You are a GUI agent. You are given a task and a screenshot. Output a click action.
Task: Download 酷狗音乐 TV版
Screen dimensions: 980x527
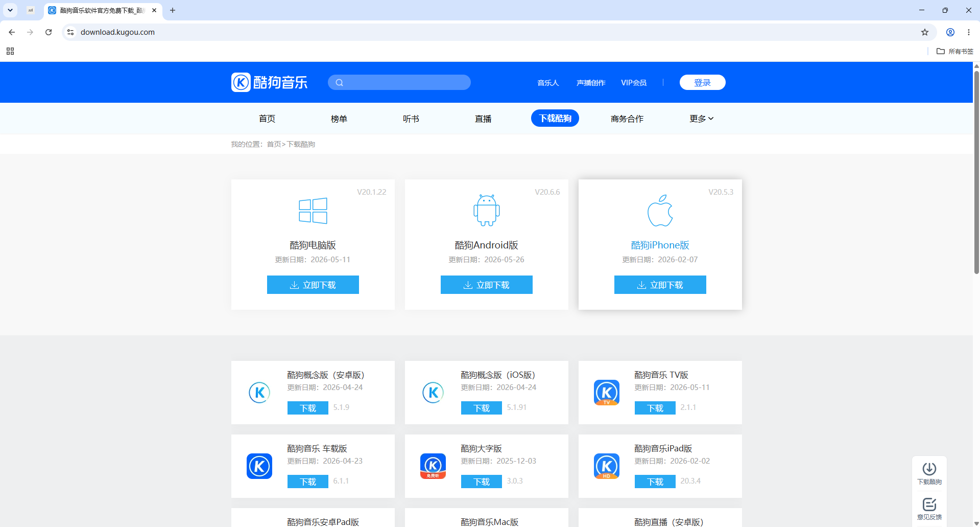point(655,408)
